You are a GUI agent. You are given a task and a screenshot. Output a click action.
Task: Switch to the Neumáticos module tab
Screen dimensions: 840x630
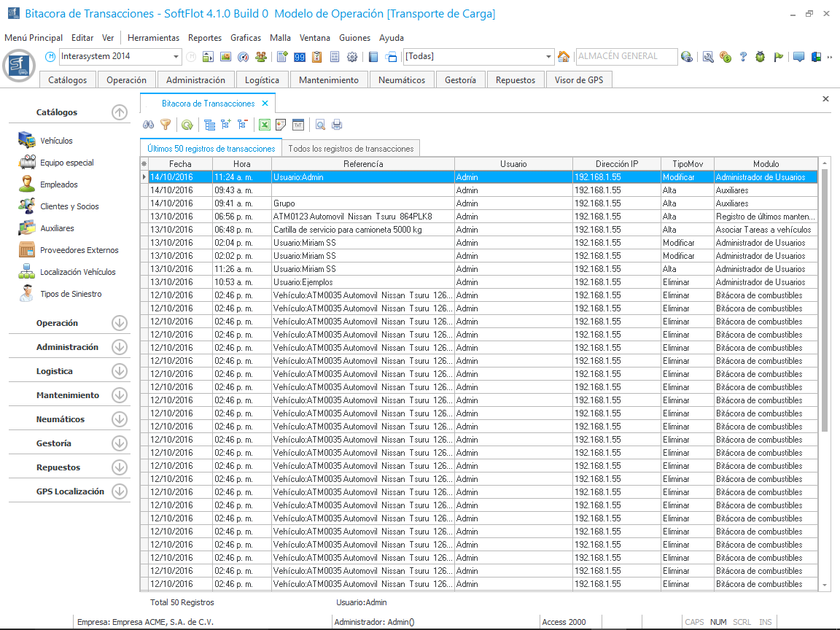click(x=402, y=80)
